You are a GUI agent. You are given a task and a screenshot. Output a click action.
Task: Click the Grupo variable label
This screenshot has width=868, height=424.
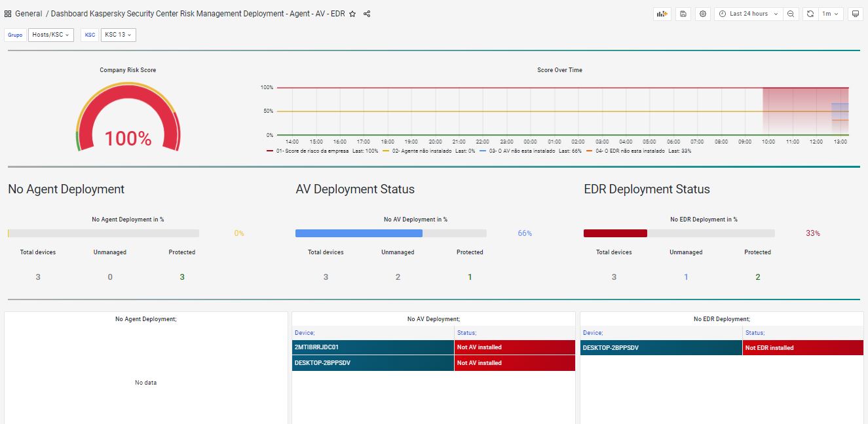[15, 35]
